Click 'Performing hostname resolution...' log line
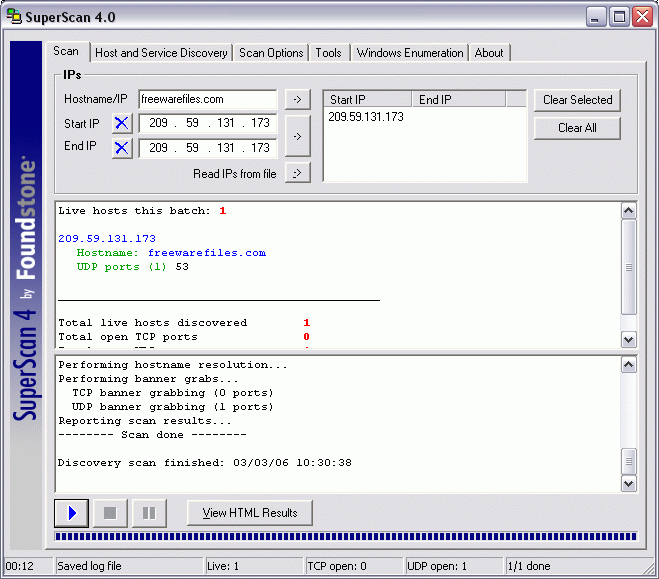The width and height of the screenshot is (659, 579). pos(173,365)
